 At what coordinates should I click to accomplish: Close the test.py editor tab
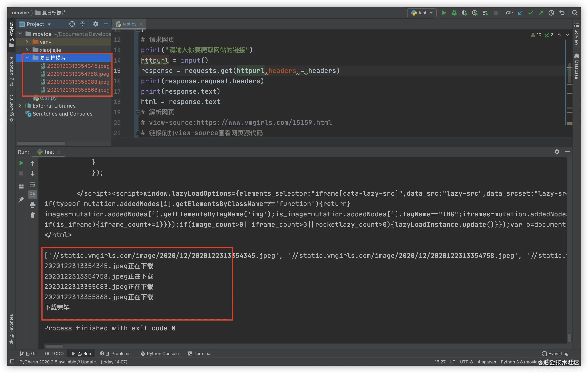[141, 24]
